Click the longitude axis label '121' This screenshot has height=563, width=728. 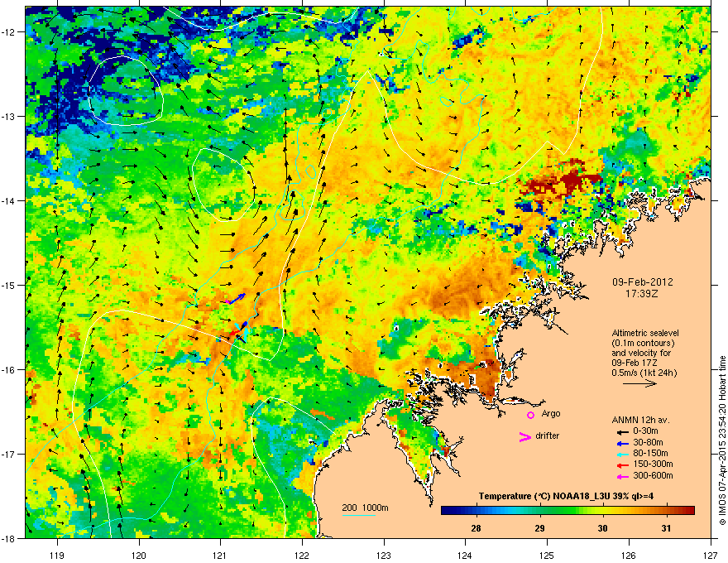(x=221, y=555)
